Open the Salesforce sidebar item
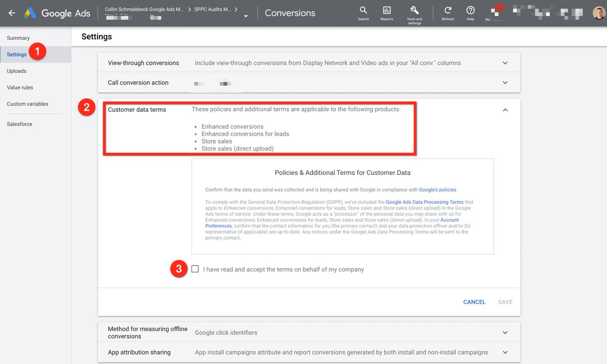 [x=19, y=124]
